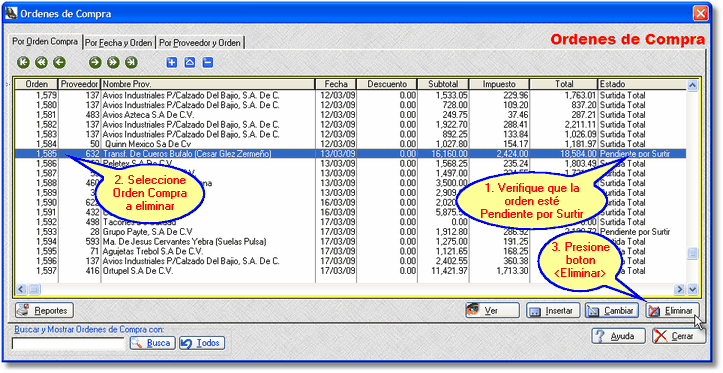Screen dimensions: 723x373
Task: Click the Cambiar button
Action: (612, 311)
